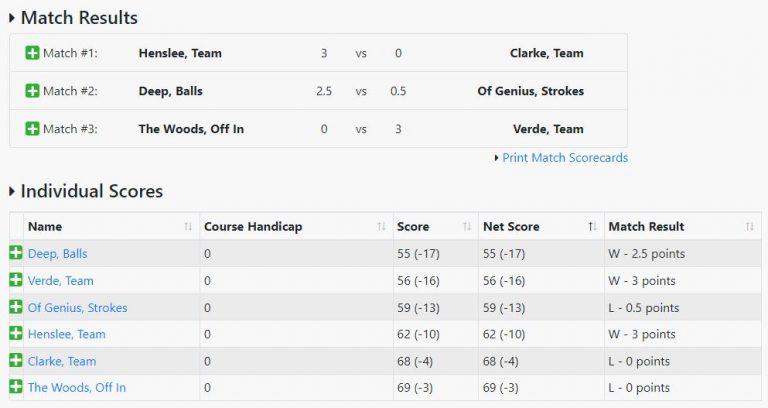Expand Match #1 green plus icon

[32, 53]
